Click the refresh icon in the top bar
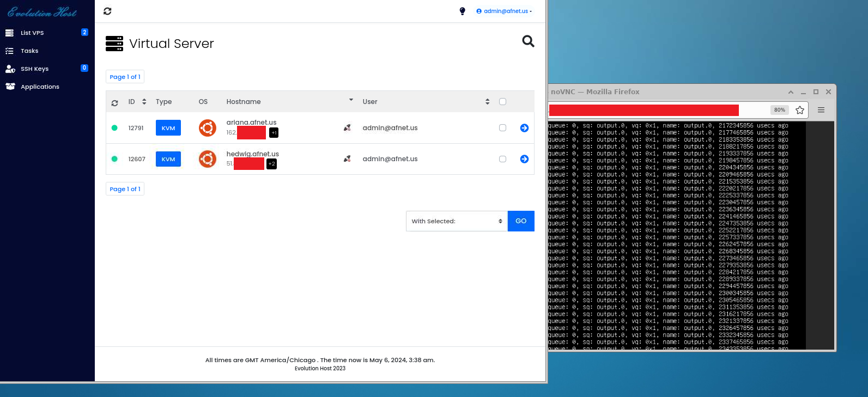 107,11
